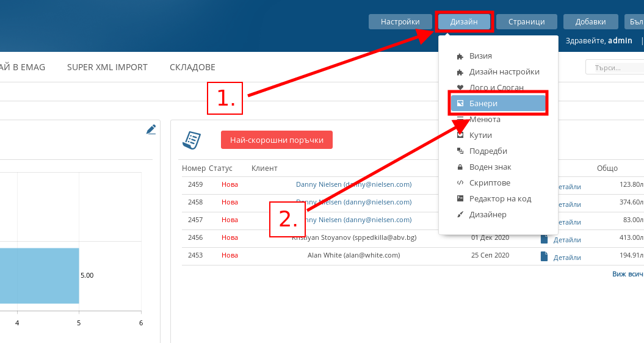Click the pencil edit icon on the chart panel
The image size is (644, 343).
click(x=151, y=129)
